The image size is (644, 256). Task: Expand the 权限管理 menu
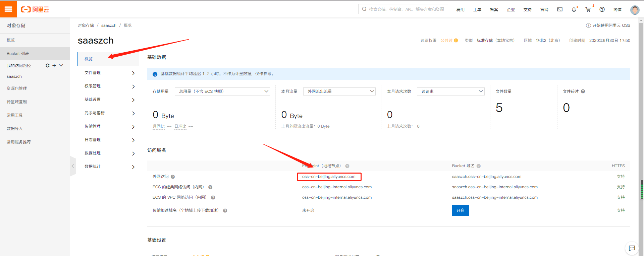[108, 86]
